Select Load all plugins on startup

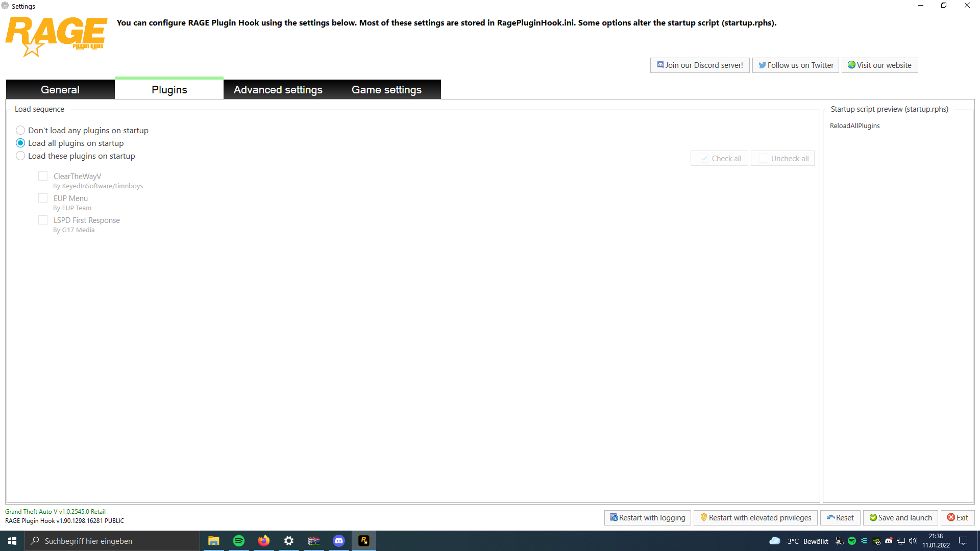(20, 143)
